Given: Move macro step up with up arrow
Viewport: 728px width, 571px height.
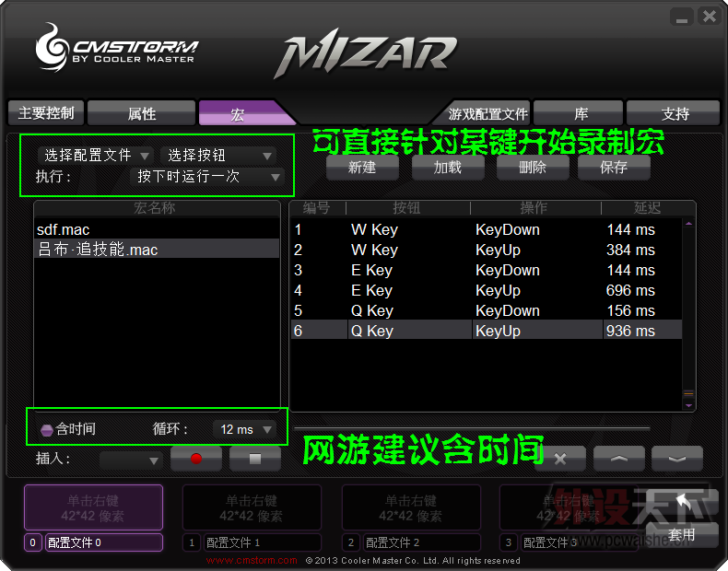Looking at the screenshot, I should 619,459.
